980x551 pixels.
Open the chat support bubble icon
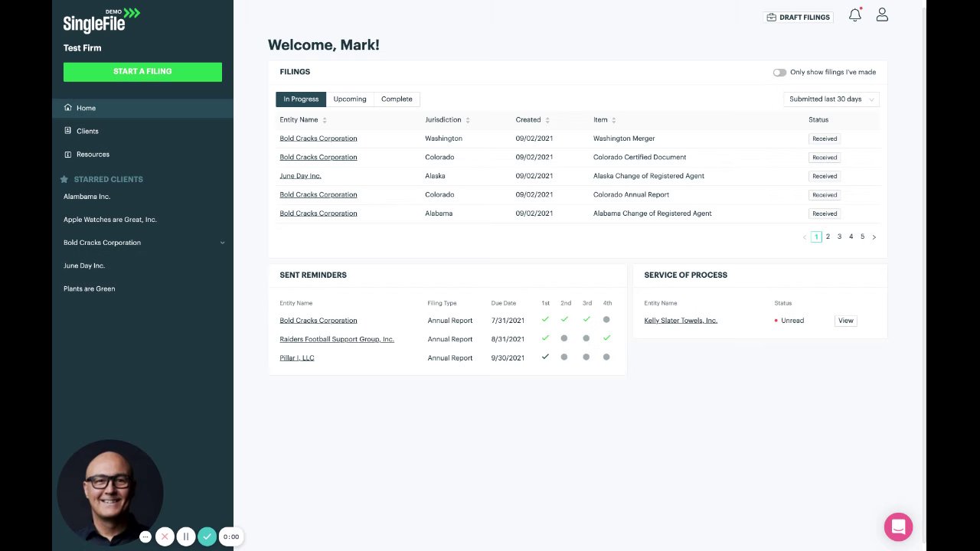click(x=898, y=527)
